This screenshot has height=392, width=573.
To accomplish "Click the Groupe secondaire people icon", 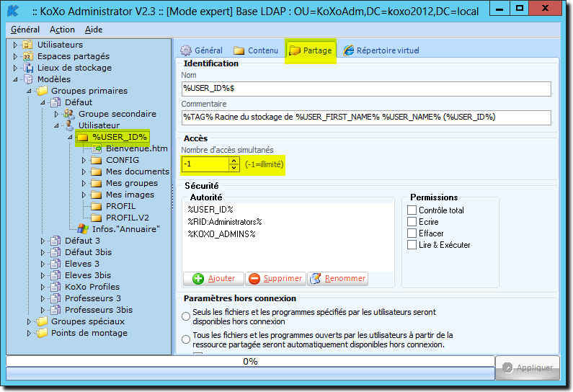I will click(69, 114).
